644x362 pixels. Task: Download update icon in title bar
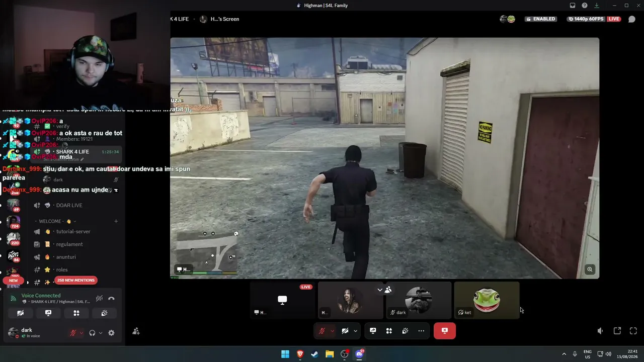point(597,6)
